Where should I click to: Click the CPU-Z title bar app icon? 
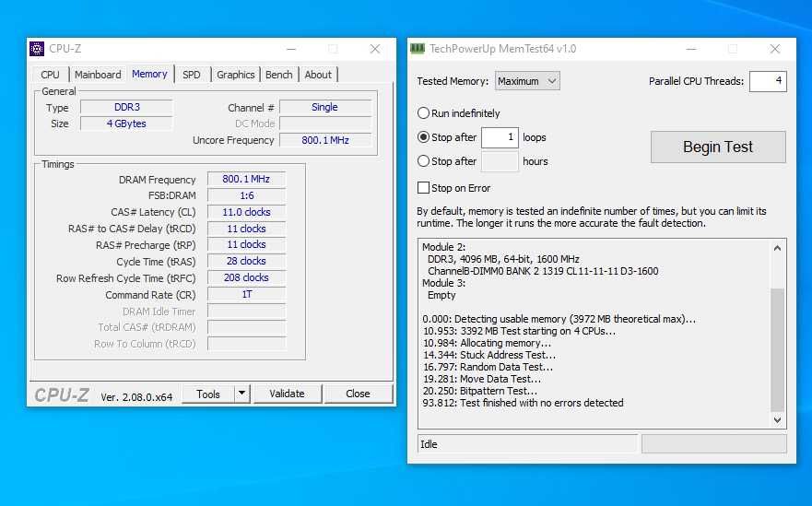[x=37, y=49]
